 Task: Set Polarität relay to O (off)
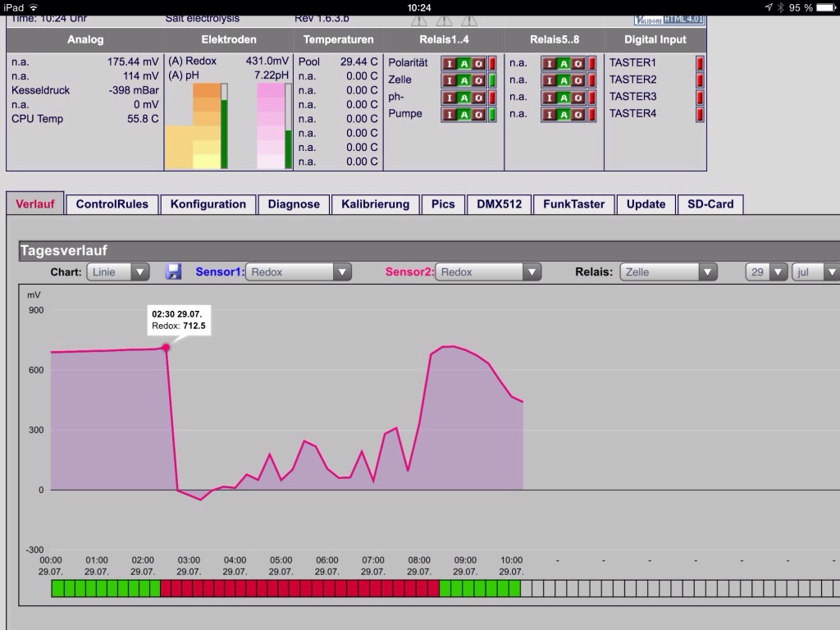478,63
